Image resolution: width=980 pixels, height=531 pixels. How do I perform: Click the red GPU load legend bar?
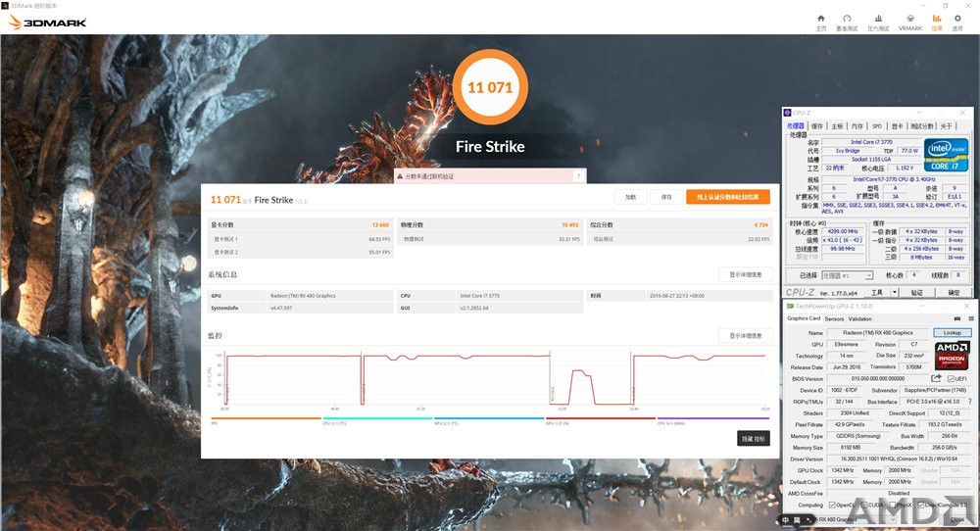pyautogui.click(x=601, y=418)
